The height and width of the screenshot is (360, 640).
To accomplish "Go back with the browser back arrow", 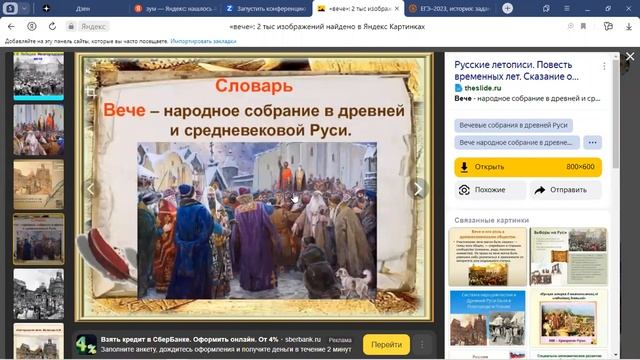I will [11, 27].
